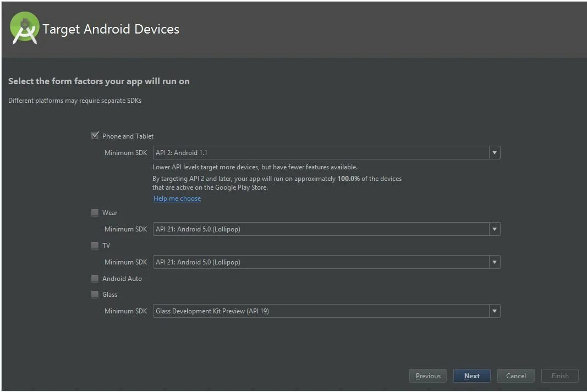The width and height of the screenshot is (587, 392).
Task: Select the Glass Development Kit Preview combo box
Action: click(x=321, y=311)
